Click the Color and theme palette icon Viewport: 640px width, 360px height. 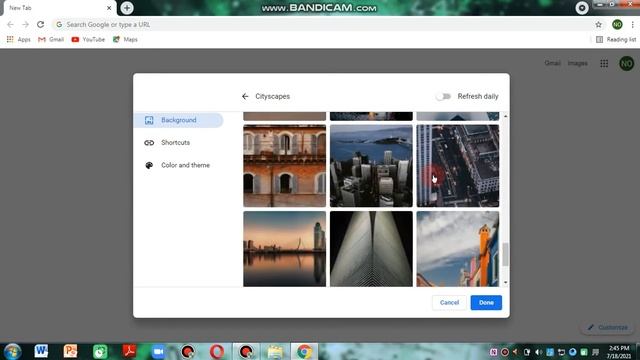[x=149, y=165]
